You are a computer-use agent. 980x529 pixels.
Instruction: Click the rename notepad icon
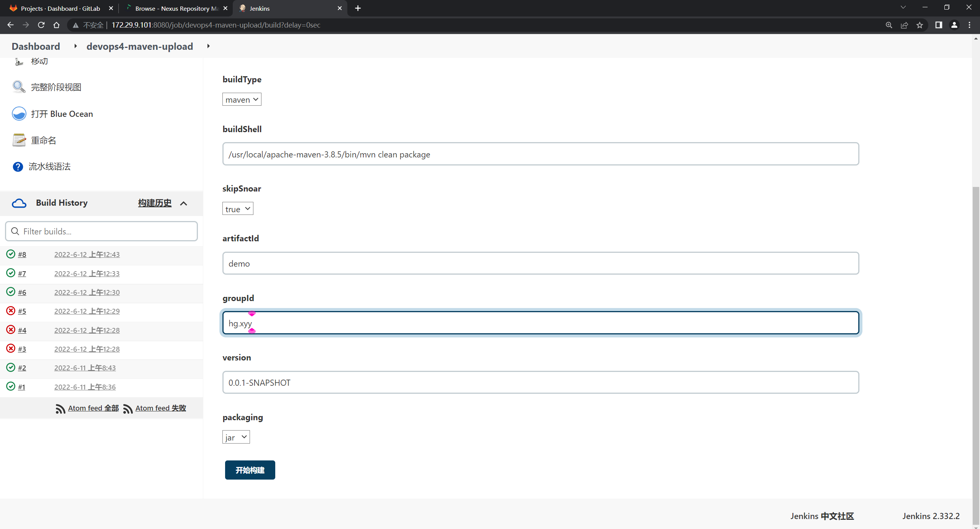pyautogui.click(x=19, y=140)
